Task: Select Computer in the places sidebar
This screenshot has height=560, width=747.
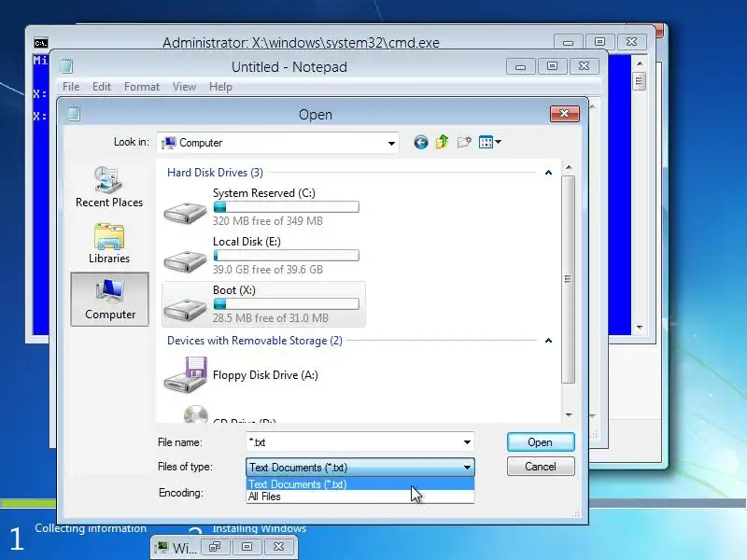Action: [x=109, y=299]
